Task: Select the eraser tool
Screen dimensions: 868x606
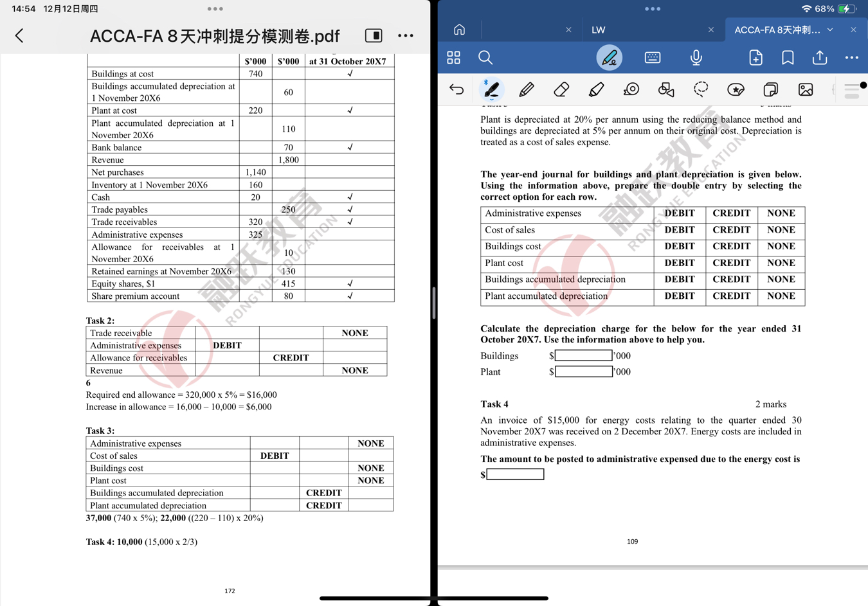Action: pos(561,89)
